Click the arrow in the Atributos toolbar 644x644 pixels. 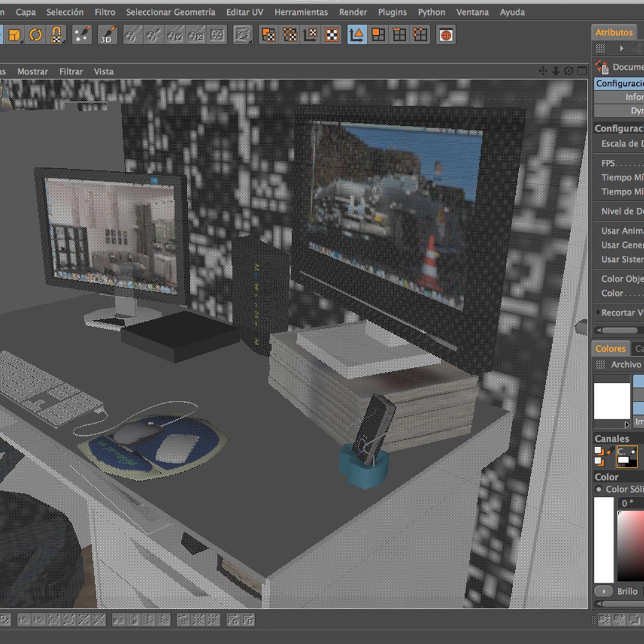[621, 48]
